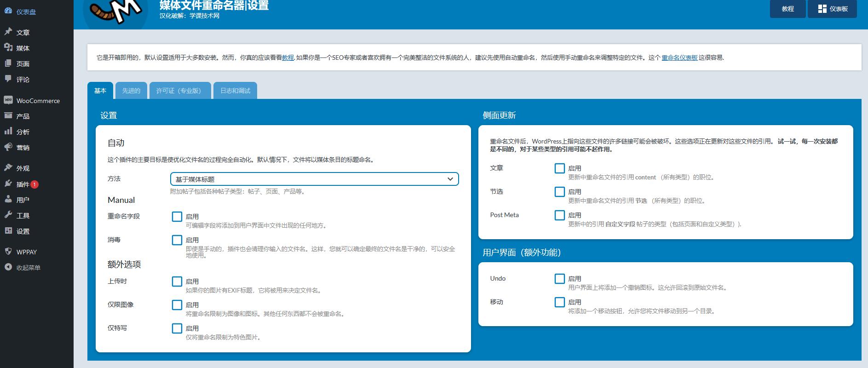This screenshot has width=868, height=368.
Task: Switch to the 先进的 tab
Action: coord(131,91)
